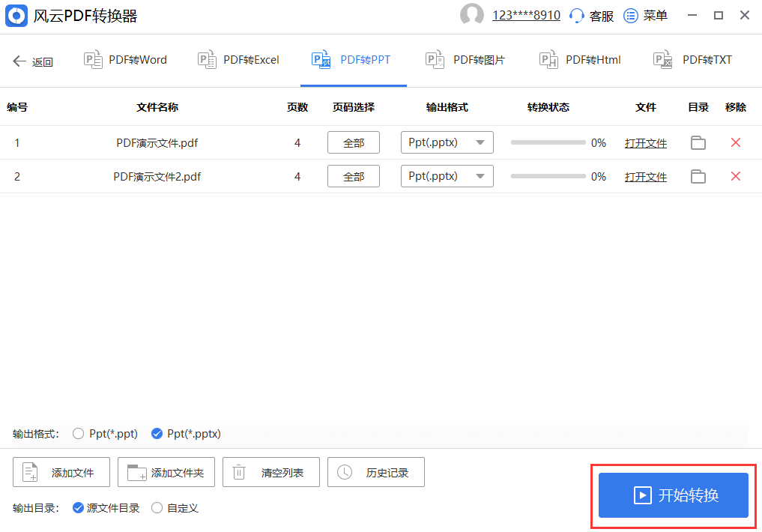Click the 历史记录 clock icon
The width and height of the screenshot is (762, 532).
pos(345,472)
